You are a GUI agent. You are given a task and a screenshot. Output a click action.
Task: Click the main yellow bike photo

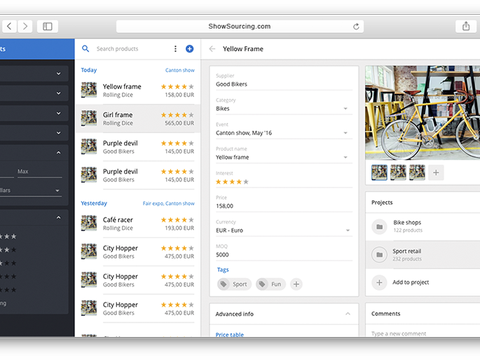[423, 113]
